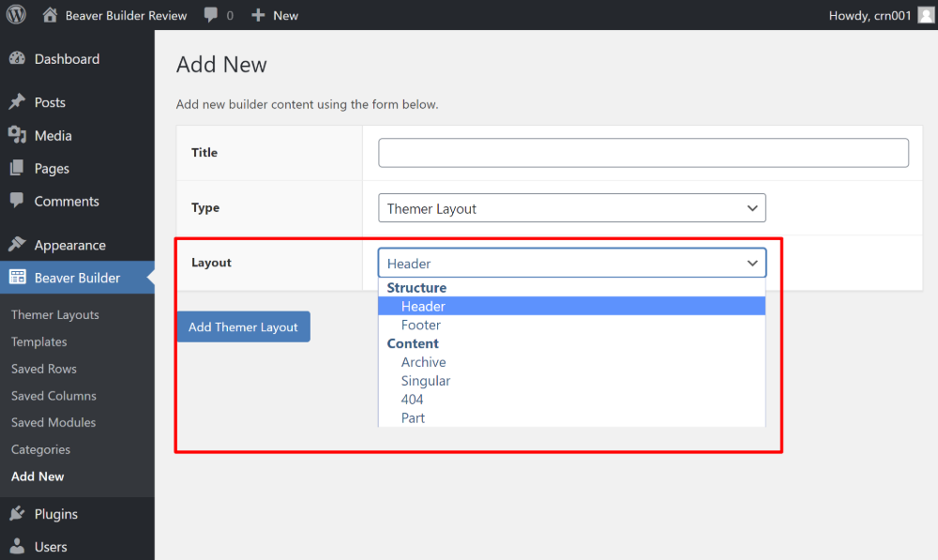
Task: Click the home icon in admin bar
Action: (51, 15)
